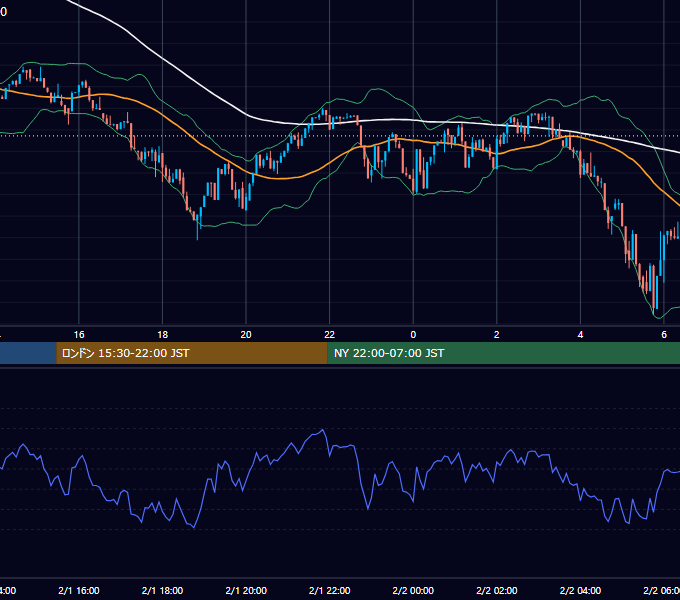Screen dimensions: 680x600
Task: Click the 2/1 18:00 time axis label
Action: click(x=162, y=590)
